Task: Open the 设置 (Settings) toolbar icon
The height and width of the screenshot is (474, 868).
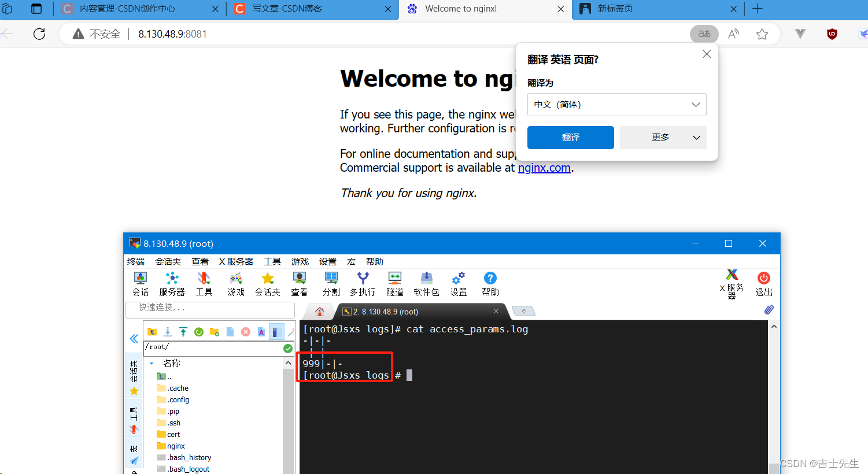Action: (459, 284)
